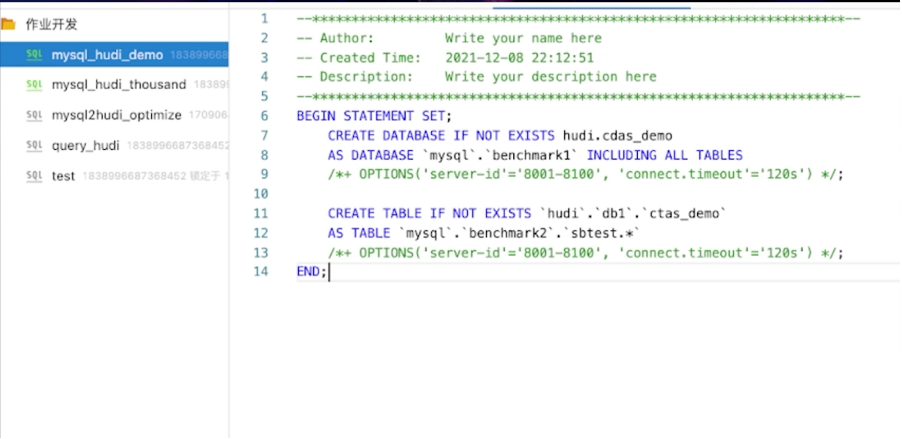902x439 pixels.
Task: Click the BEGIN STATEMENT SET line
Action: point(374,116)
